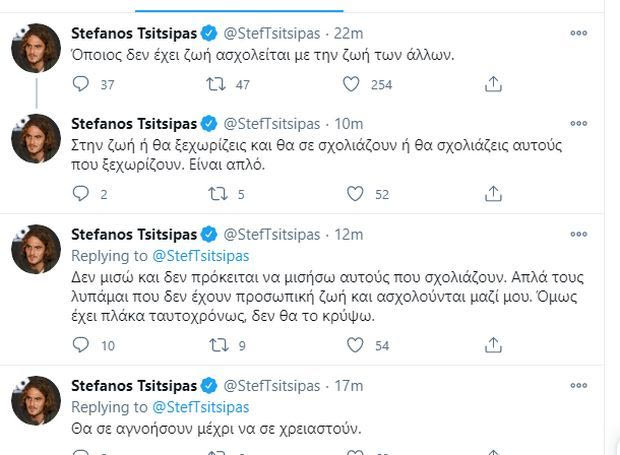Like the tweet with 254 likes
620x455 pixels.
coord(352,85)
